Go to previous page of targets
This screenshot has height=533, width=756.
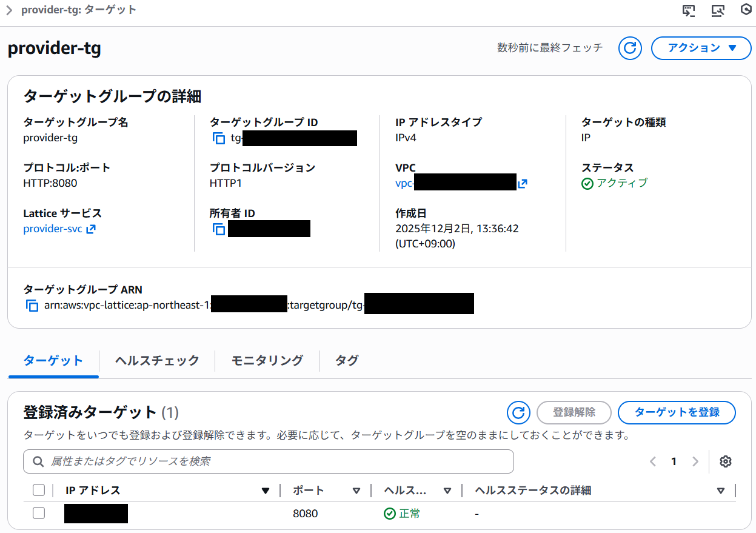pyautogui.click(x=653, y=461)
